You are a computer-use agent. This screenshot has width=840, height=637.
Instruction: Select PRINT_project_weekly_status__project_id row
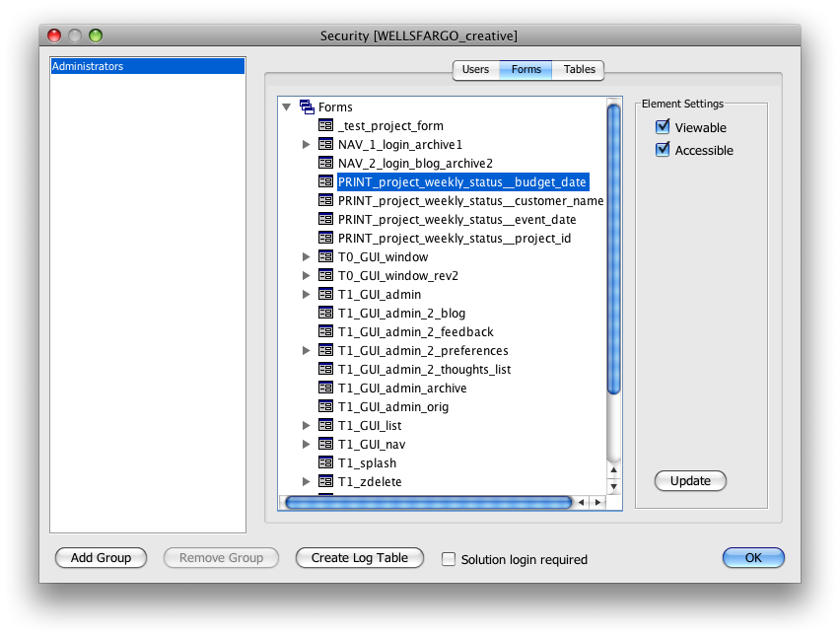pyautogui.click(x=455, y=238)
